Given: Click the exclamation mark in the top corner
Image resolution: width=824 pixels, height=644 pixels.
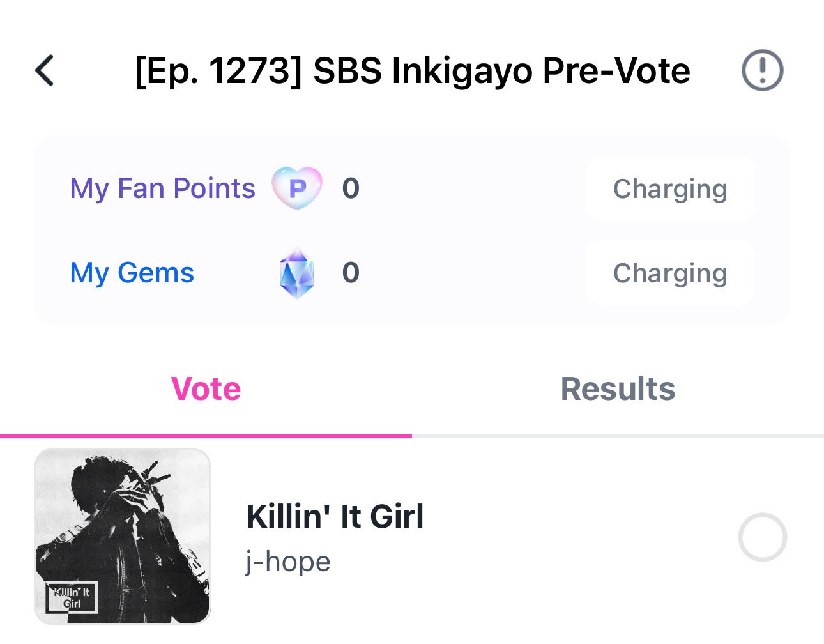Looking at the screenshot, I should pos(763,70).
